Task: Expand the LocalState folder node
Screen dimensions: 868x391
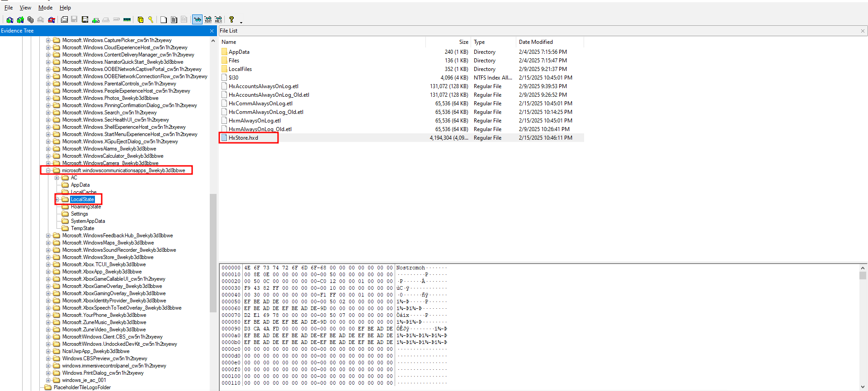Action: coord(57,199)
